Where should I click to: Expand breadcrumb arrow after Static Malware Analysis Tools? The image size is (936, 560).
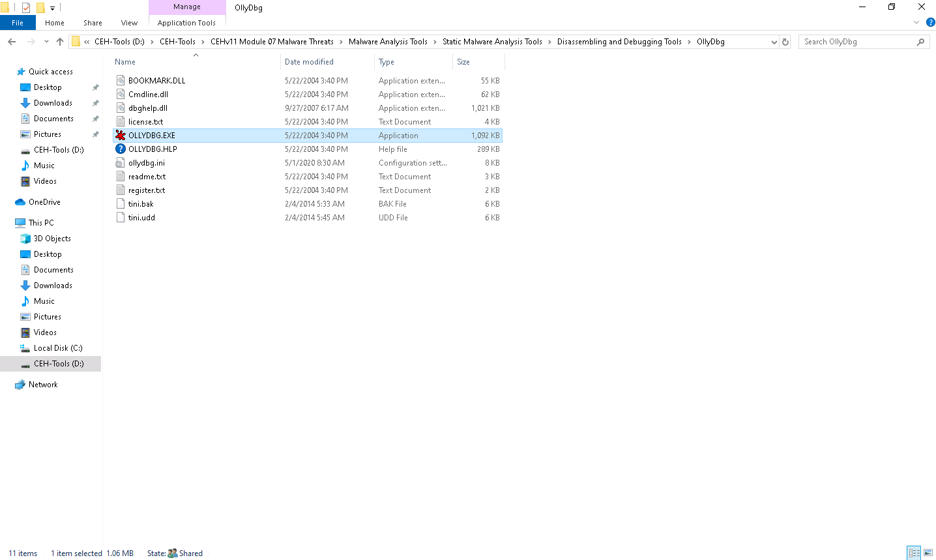(x=549, y=42)
